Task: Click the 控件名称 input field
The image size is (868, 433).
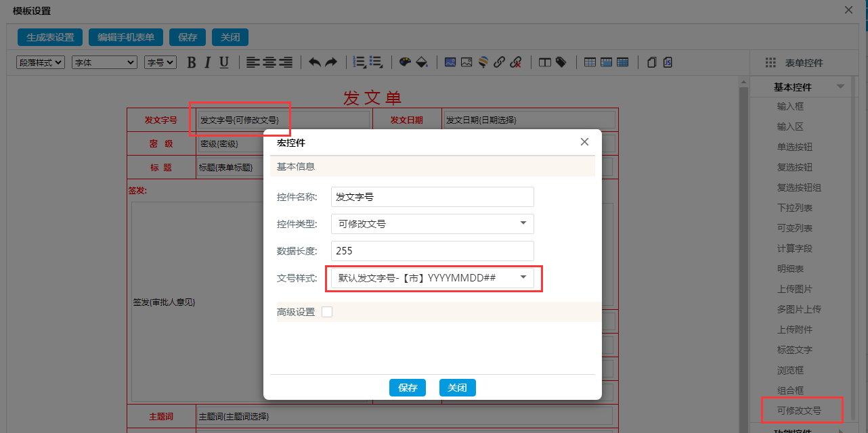Action: (432, 197)
